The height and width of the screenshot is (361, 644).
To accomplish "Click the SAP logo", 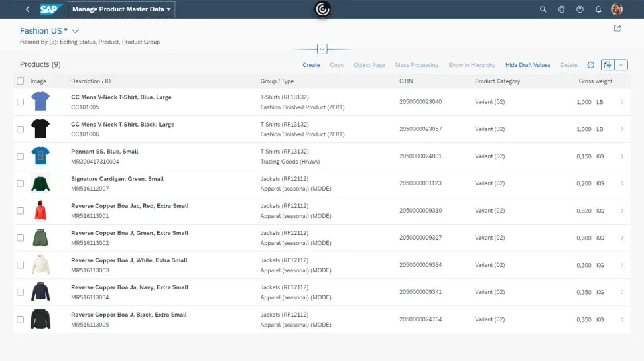I will click(50, 9).
